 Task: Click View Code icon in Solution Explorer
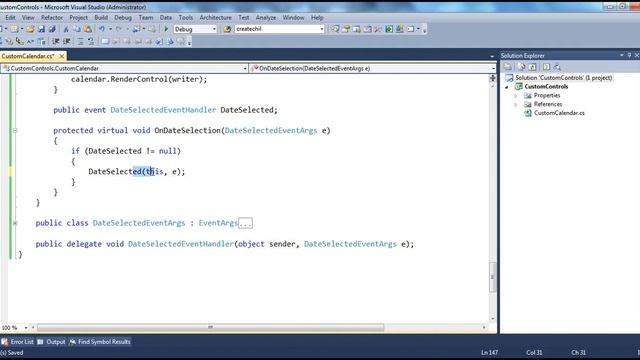546,67
